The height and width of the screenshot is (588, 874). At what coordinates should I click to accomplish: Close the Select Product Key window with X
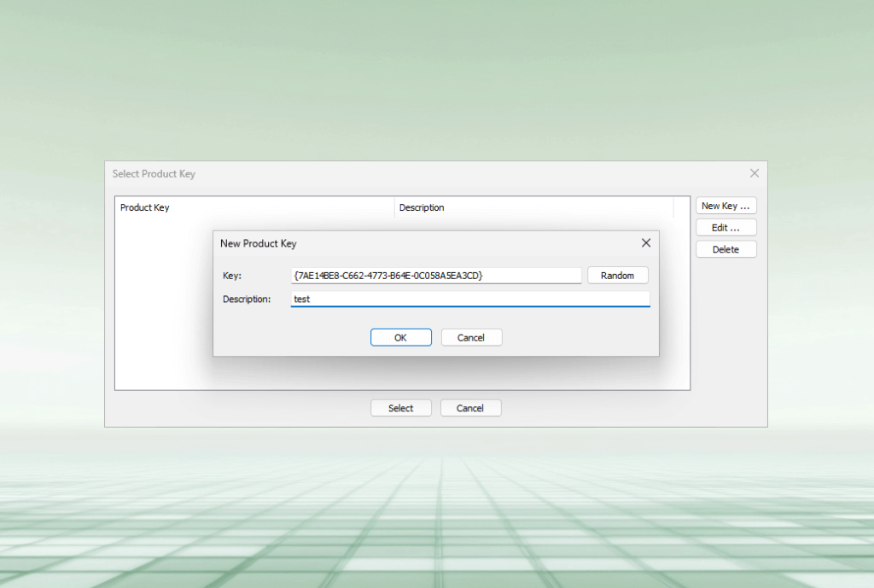755,172
